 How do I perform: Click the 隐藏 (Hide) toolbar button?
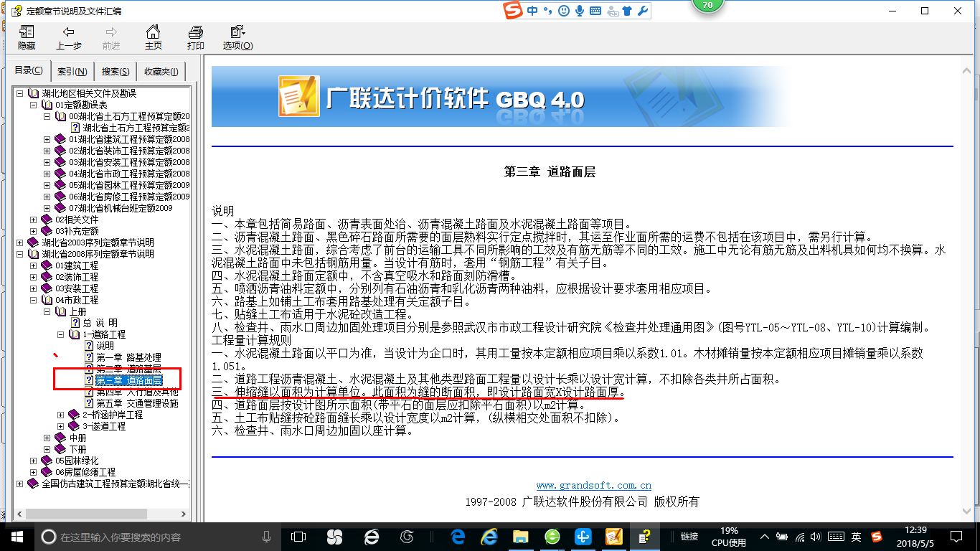(27, 37)
